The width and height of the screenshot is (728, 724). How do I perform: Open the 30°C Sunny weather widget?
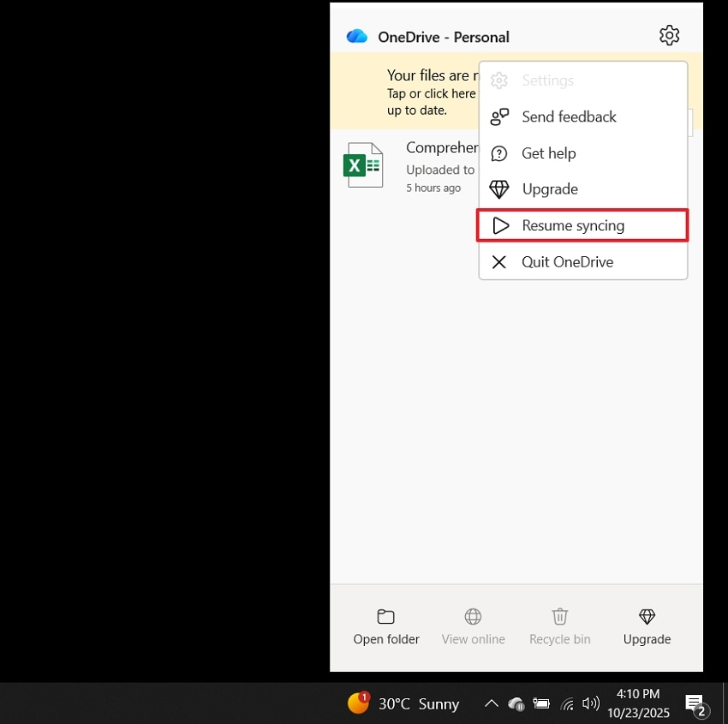(403, 703)
